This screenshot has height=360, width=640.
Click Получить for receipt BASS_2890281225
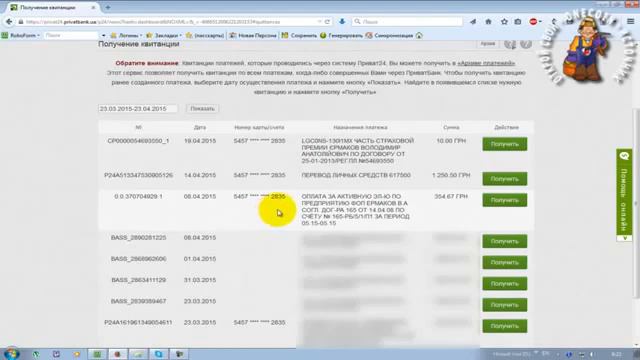point(504,241)
